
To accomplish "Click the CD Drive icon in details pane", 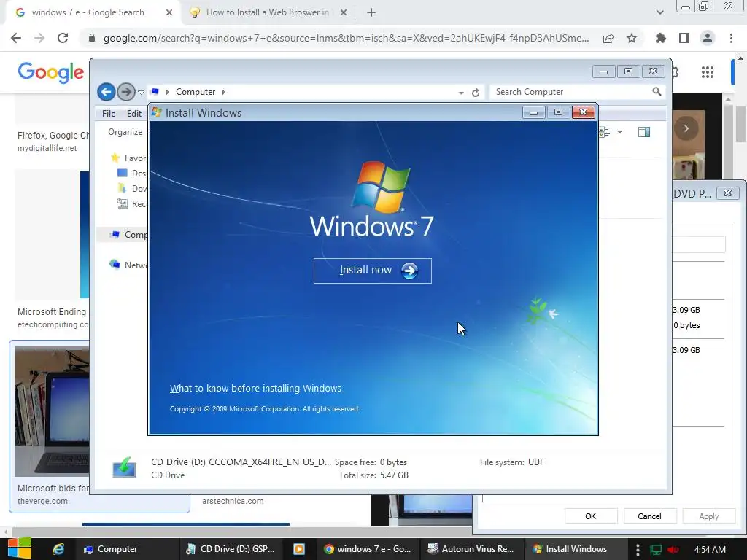I will pyautogui.click(x=124, y=467).
